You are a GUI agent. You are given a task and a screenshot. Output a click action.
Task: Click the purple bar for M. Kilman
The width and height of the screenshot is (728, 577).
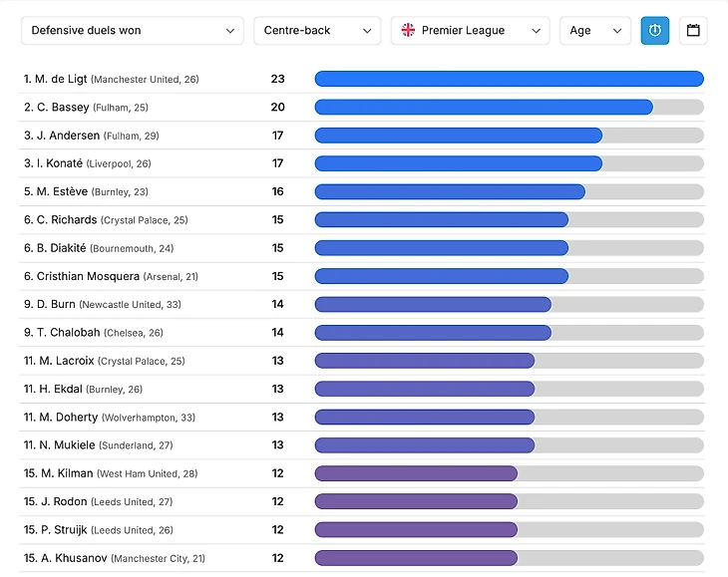(416, 473)
